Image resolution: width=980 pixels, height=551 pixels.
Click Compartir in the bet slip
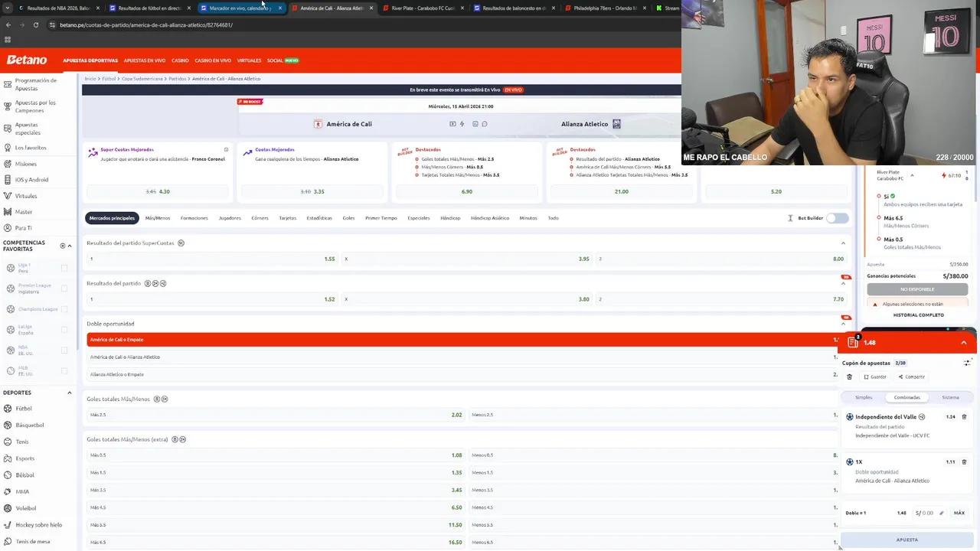pyautogui.click(x=911, y=377)
